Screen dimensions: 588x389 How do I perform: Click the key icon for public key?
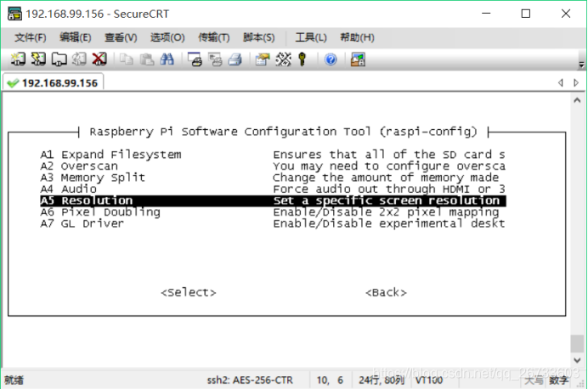pyautogui.click(x=302, y=59)
